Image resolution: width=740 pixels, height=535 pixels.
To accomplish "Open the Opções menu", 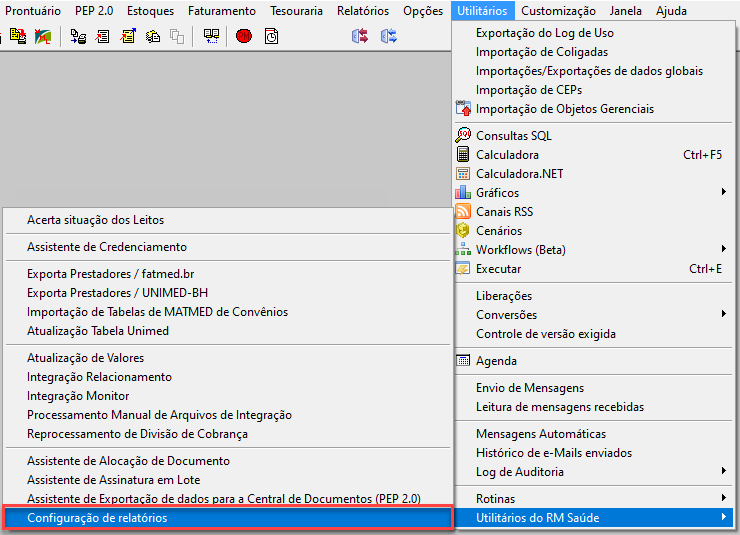I will (423, 10).
